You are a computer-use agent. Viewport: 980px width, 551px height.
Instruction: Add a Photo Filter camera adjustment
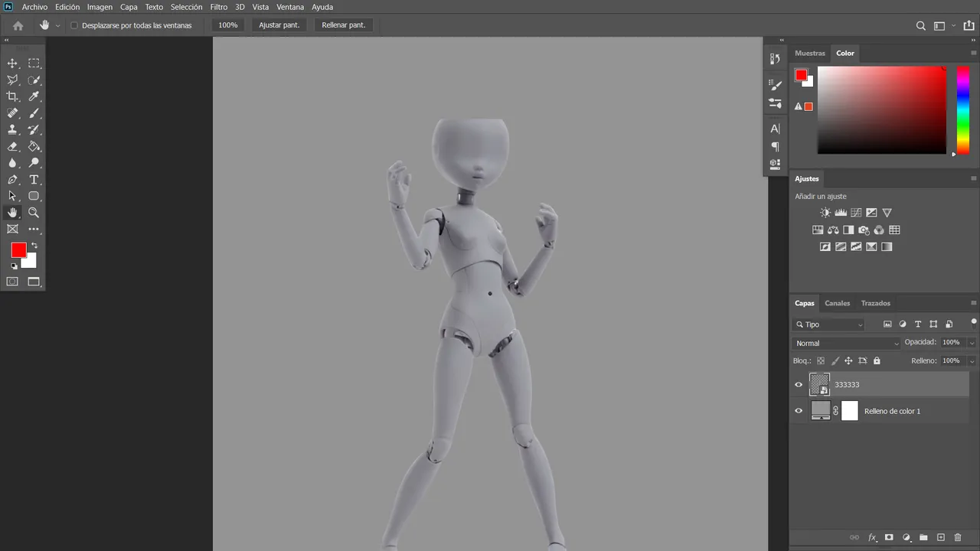pos(864,230)
